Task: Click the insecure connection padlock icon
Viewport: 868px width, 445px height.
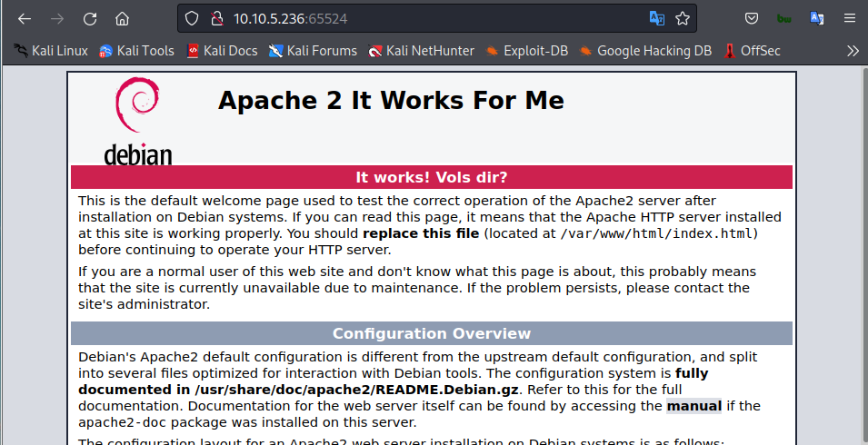Action: pos(216,18)
